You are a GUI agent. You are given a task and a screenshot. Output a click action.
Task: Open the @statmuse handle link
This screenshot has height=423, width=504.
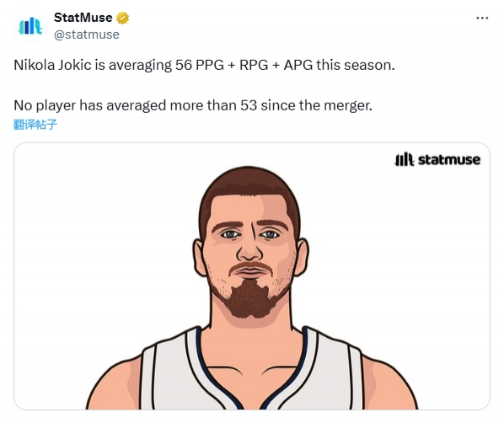point(87,35)
